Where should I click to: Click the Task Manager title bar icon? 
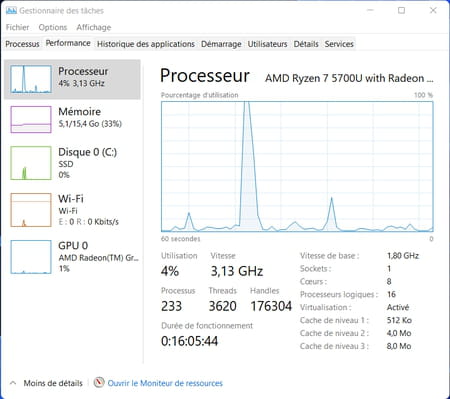pos(11,11)
